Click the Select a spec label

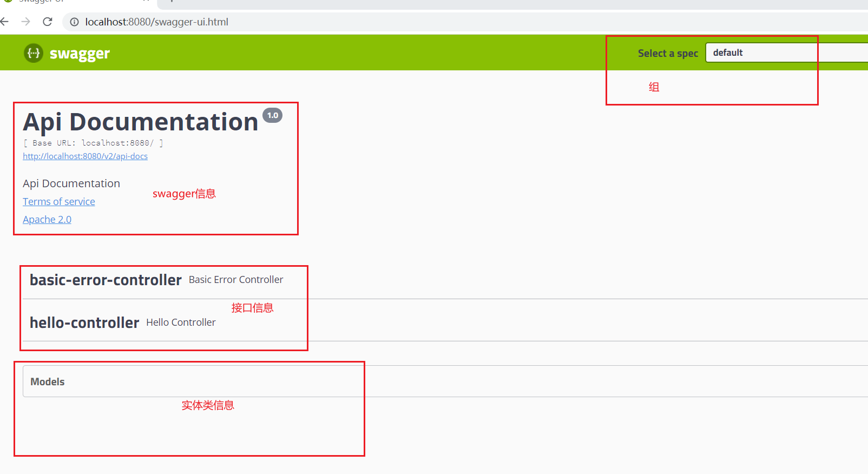pos(668,53)
